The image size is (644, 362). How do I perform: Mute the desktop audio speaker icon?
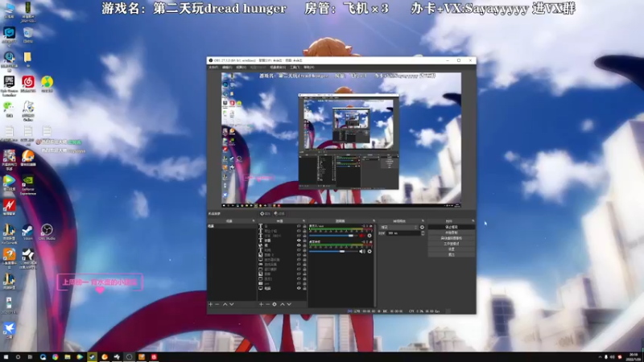click(361, 251)
